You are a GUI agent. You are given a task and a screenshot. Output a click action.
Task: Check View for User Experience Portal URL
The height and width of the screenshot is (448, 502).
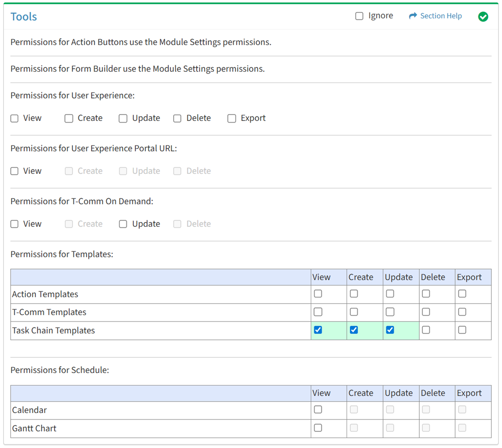click(x=15, y=171)
